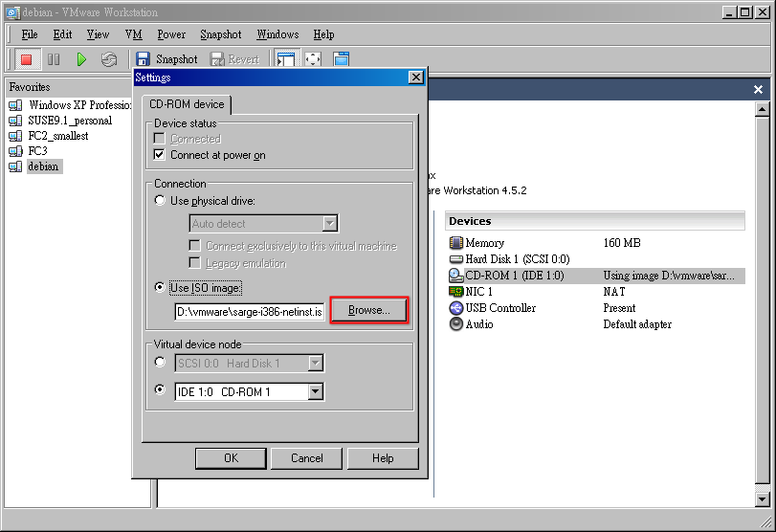Click the ISO image path text field
Screen dimensions: 776x532
(249, 312)
